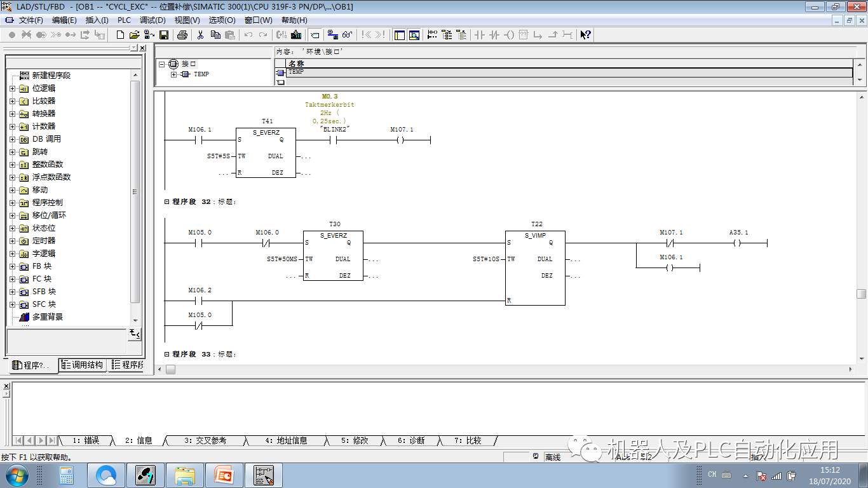Click the Print icon in toolbar
This screenshot has width=868, height=488.
pos(182,35)
